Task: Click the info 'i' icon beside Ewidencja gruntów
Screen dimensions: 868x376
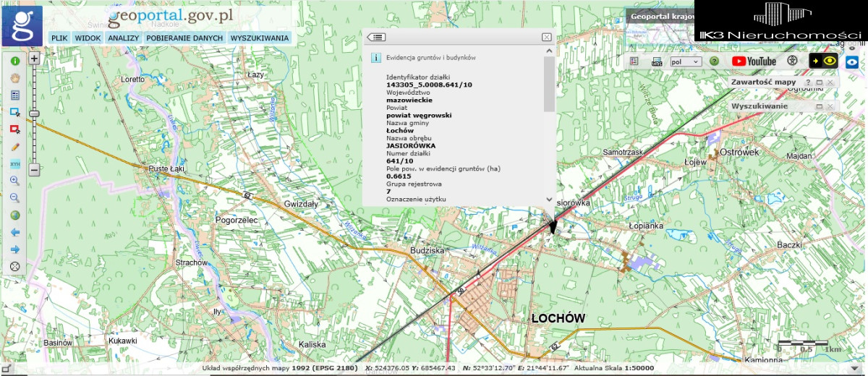Action: (x=375, y=57)
